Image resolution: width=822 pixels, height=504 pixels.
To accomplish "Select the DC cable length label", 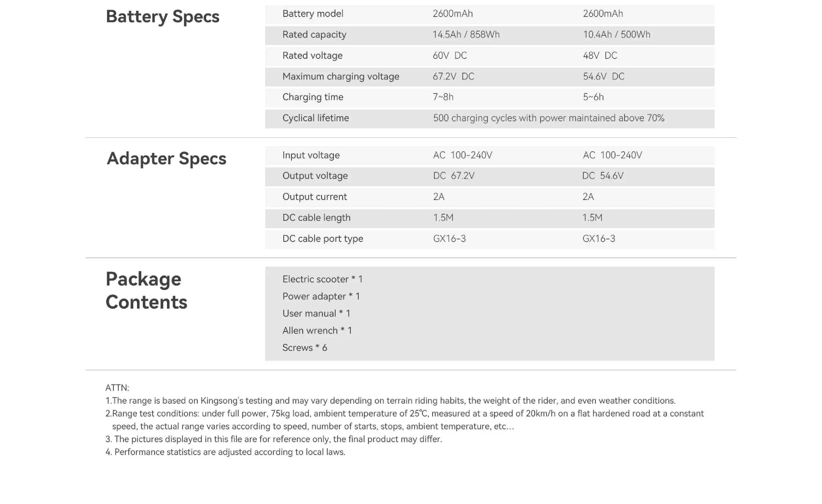I will click(316, 218).
